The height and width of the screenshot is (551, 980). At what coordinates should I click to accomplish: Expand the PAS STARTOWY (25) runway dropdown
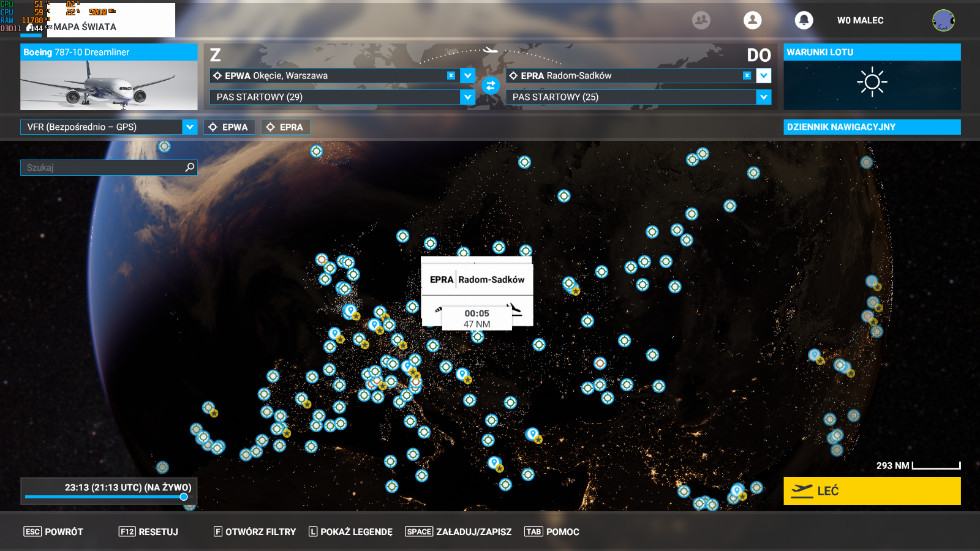click(764, 97)
